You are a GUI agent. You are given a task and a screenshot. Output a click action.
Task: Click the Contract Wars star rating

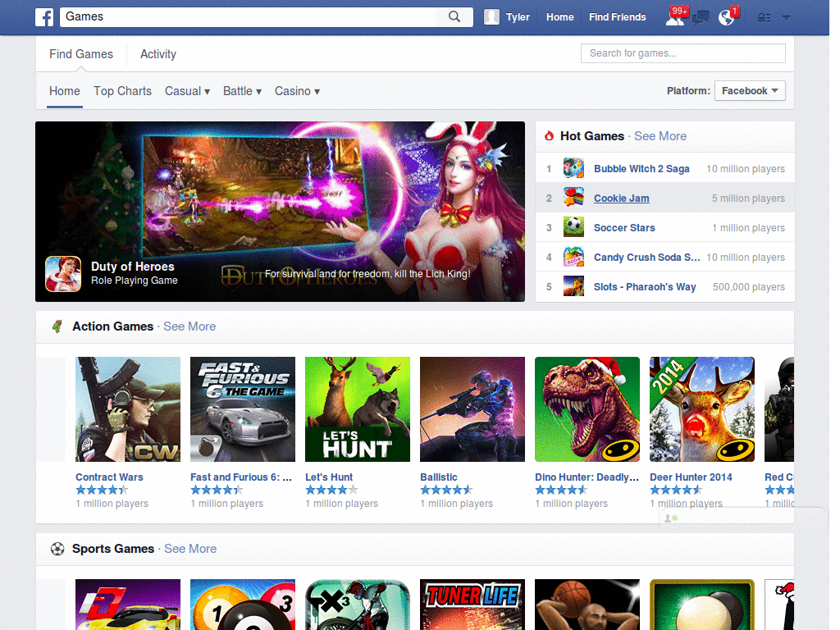click(x=102, y=490)
